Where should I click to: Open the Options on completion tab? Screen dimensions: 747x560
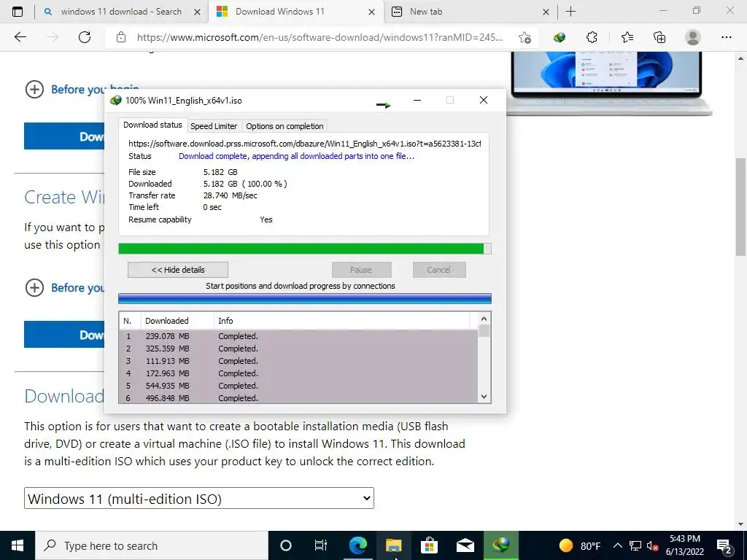point(285,126)
